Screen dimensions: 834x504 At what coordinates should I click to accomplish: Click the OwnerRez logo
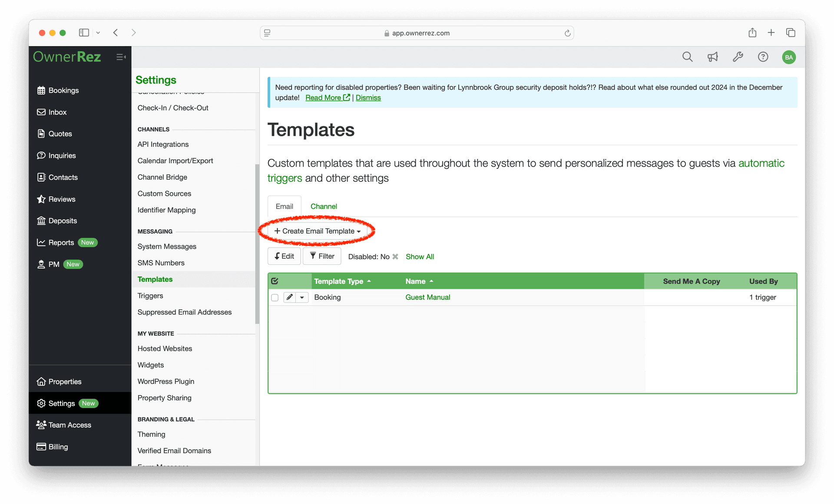point(67,57)
